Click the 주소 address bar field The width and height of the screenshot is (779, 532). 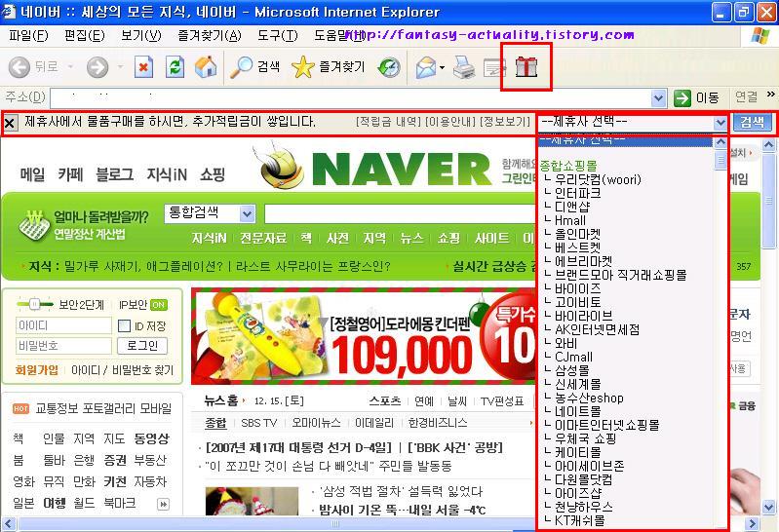coord(351,97)
